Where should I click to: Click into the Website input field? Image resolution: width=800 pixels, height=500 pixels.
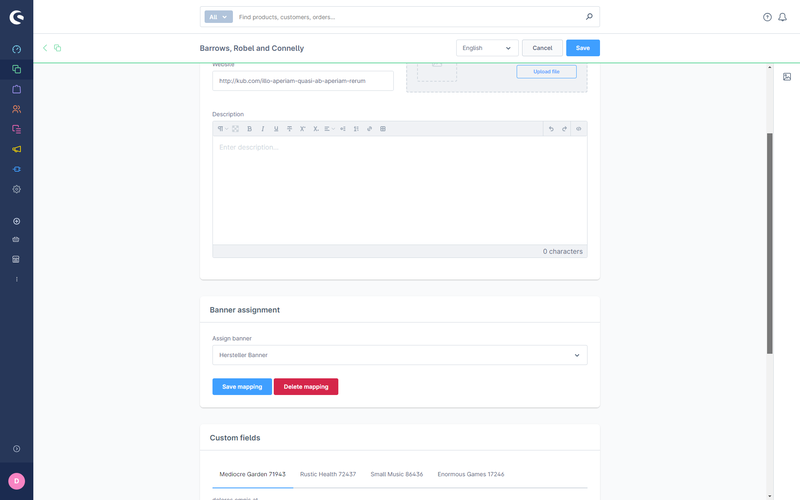click(302, 81)
